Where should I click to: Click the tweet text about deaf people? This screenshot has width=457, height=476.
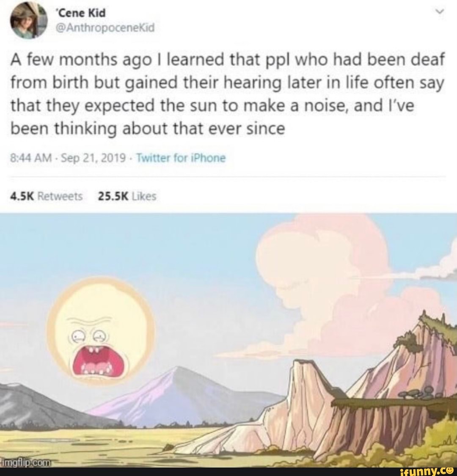coord(227,94)
